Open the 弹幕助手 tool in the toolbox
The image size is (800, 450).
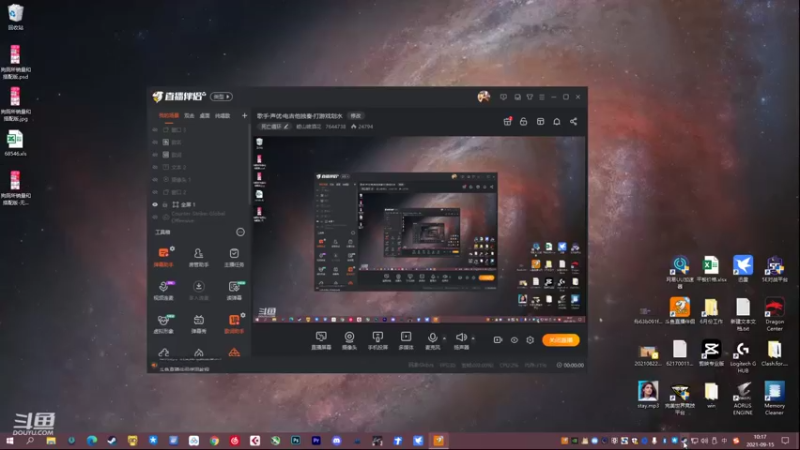(x=163, y=257)
